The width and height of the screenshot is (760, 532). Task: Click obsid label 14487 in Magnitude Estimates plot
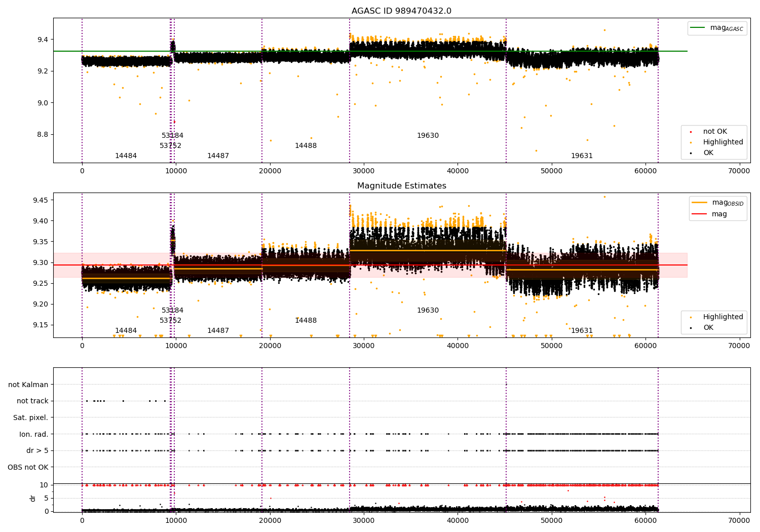[x=218, y=331]
